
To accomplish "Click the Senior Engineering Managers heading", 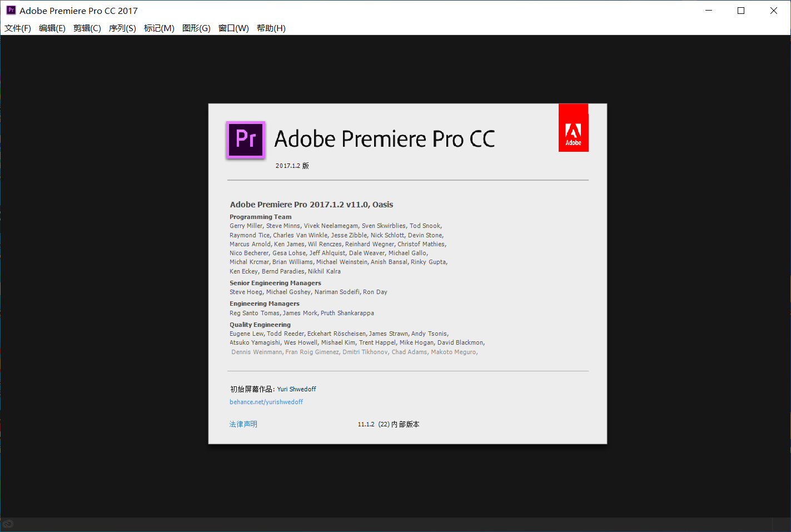I will tap(275, 283).
